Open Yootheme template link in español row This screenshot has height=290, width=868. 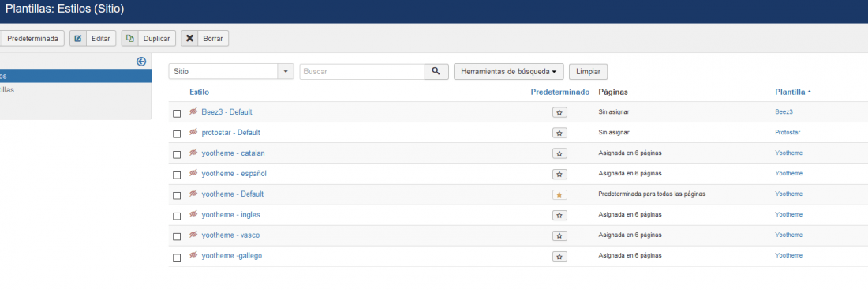click(x=789, y=174)
